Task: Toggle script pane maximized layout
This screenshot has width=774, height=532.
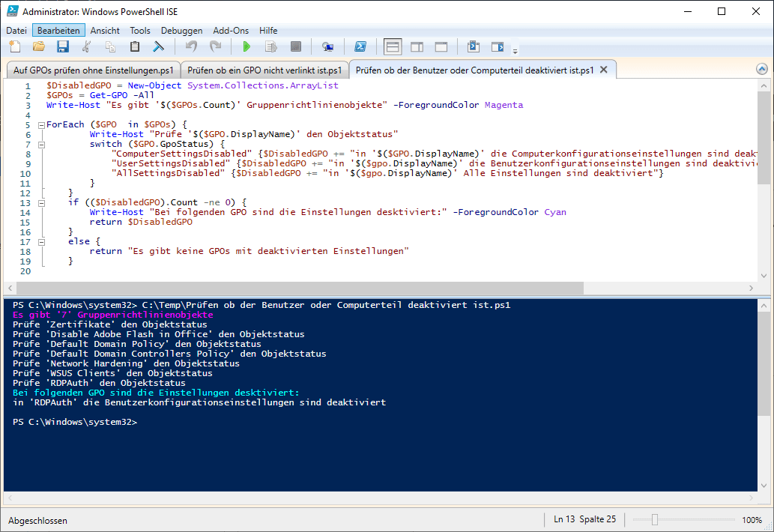Action: [441, 47]
